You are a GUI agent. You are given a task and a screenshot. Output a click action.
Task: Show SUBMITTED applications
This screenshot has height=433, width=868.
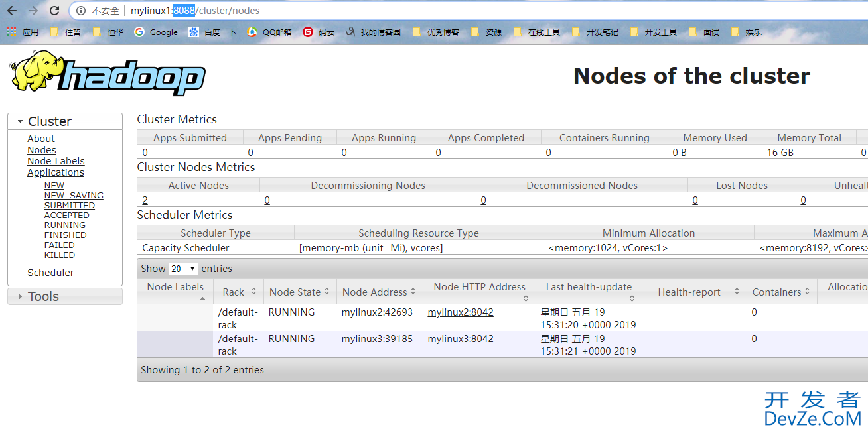tap(70, 206)
